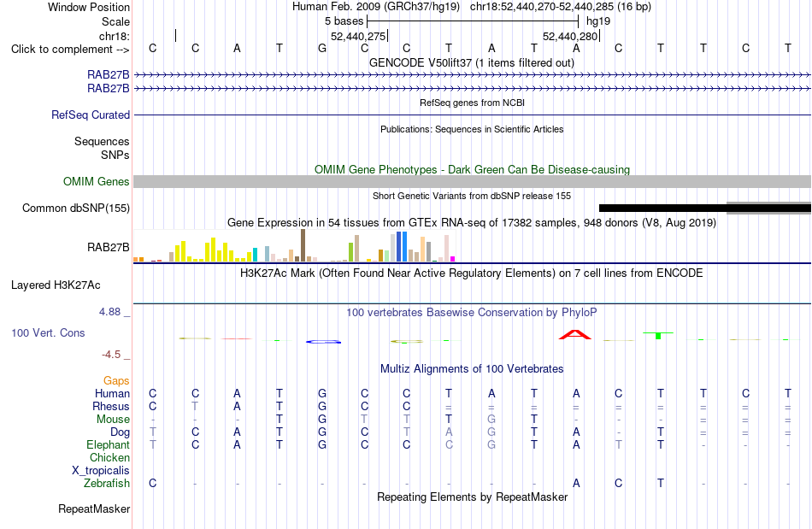Click the gray OMIM Genes bar
This screenshot has height=529, width=812.
472,181
